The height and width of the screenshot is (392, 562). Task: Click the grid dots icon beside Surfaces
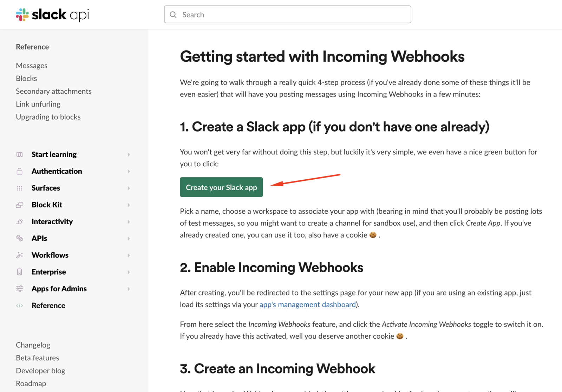pyautogui.click(x=20, y=188)
